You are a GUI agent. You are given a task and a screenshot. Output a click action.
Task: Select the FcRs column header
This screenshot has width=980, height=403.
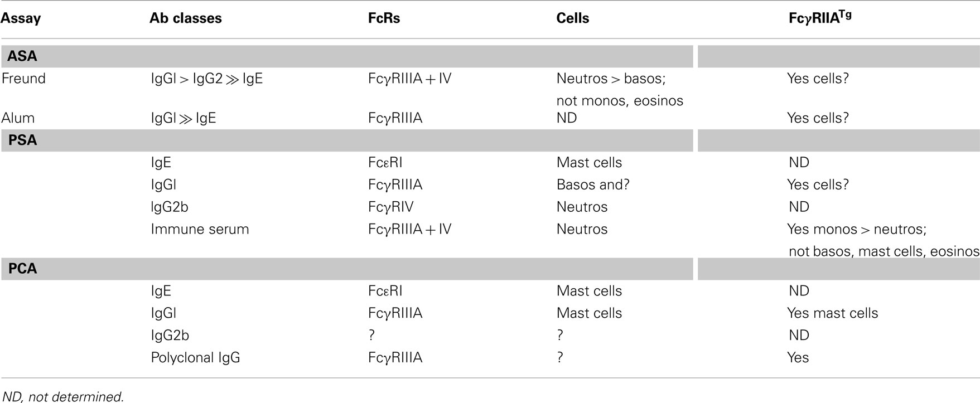click(x=384, y=18)
